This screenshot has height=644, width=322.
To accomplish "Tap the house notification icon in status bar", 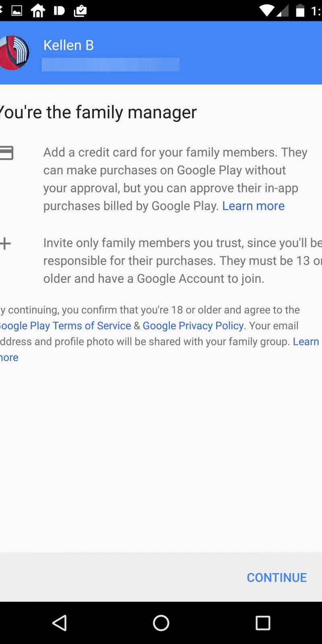I will click(38, 11).
